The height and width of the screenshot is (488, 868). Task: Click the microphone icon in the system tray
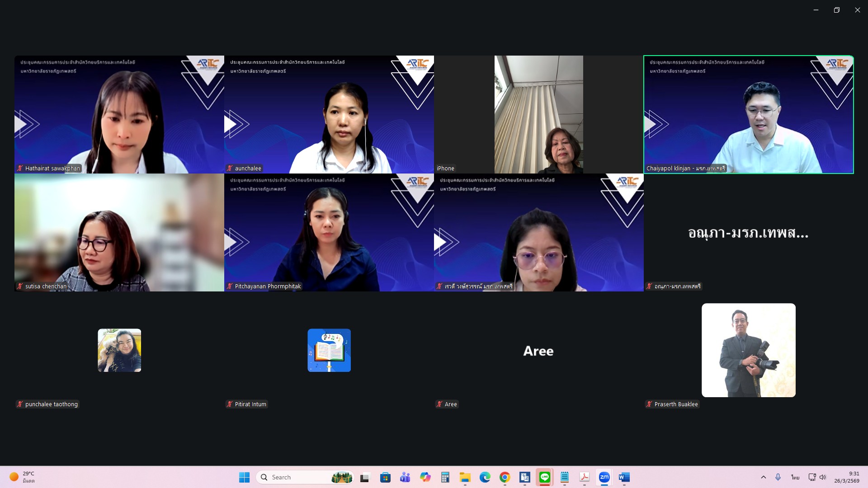pos(778,477)
